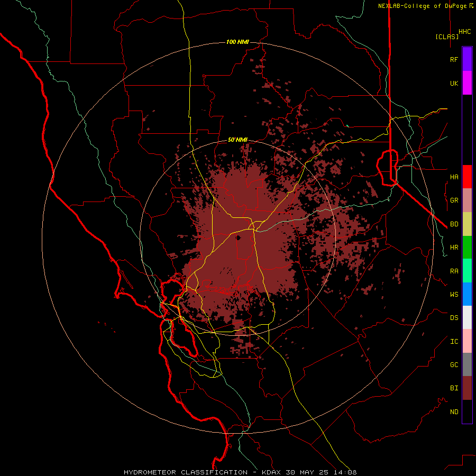Click the RA legend label
The image size is (476, 476).
[x=454, y=271]
